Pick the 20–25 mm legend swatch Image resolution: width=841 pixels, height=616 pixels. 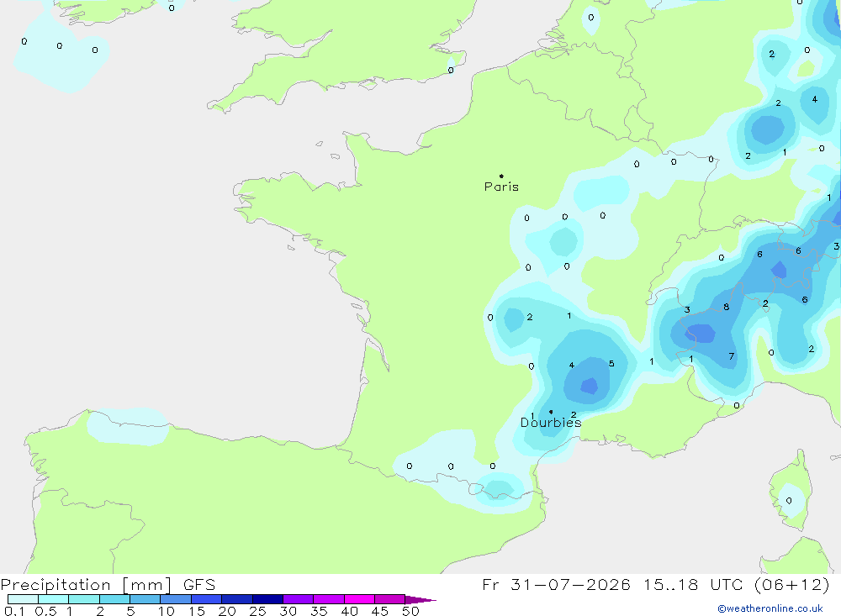click(x=237, y=599)
